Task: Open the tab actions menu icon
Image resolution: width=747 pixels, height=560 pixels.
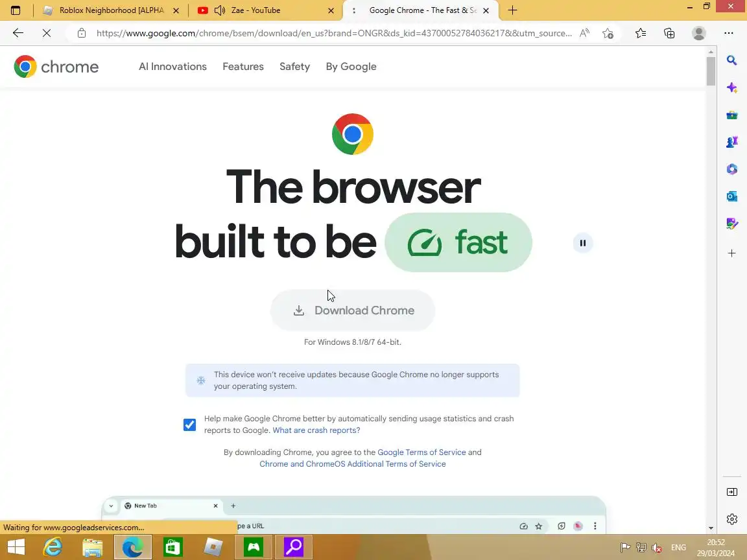Action: click(16, 10)
